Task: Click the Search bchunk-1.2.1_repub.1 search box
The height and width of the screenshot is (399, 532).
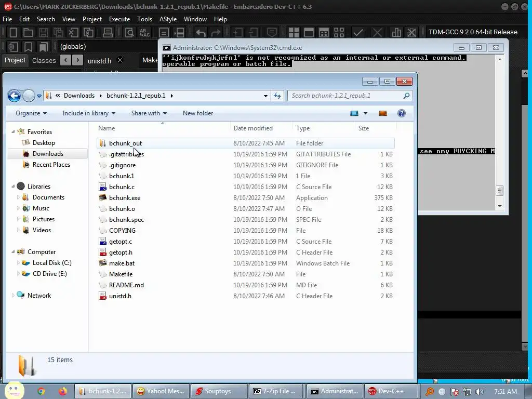Action: coord(350,96)
